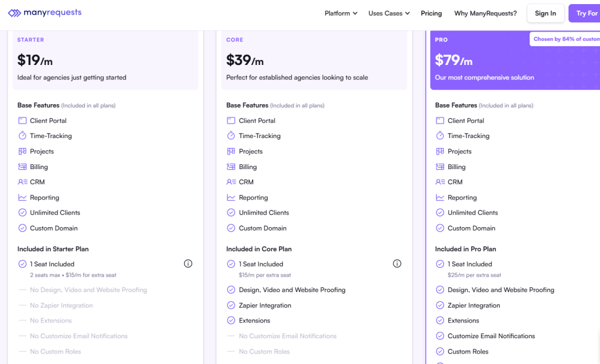This screenshot has height=364, width=600.
Task: Click info icon beside Starter seat included
Action: coord(188,263)
